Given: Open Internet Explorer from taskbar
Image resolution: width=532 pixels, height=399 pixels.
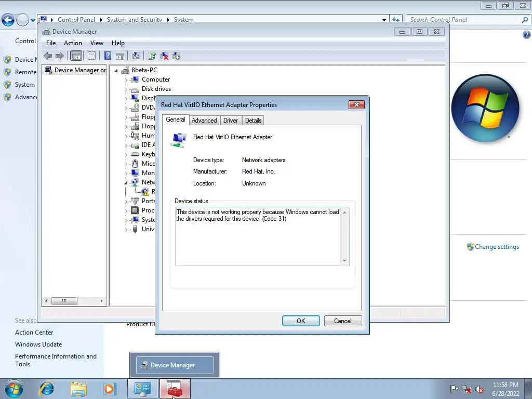Looking at the screenshot, I should tap(46, 389).
